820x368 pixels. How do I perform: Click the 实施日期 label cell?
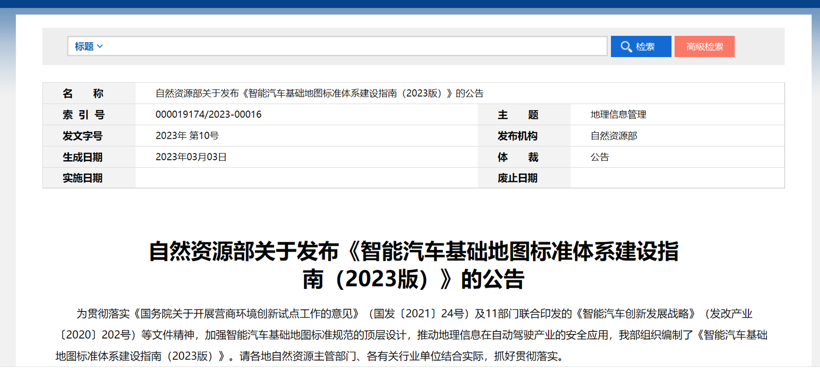tap(89, 178)
